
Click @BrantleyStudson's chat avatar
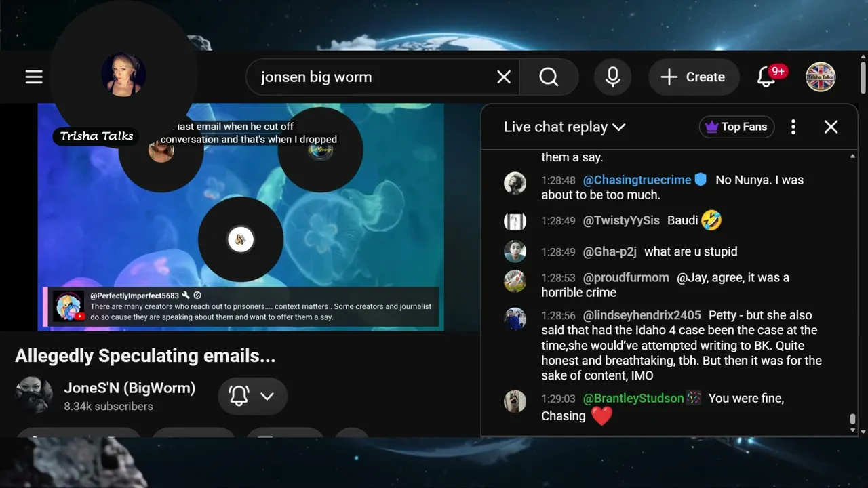[x=515, y=401]
